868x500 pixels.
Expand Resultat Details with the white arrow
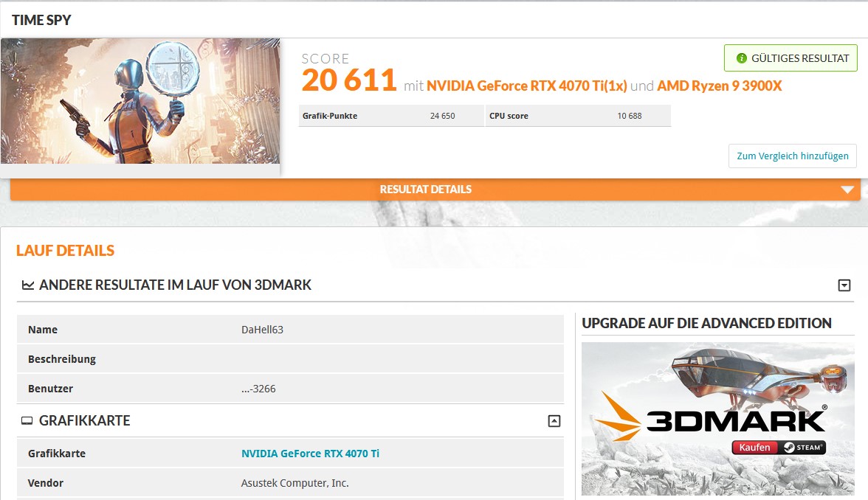(847, 190)
